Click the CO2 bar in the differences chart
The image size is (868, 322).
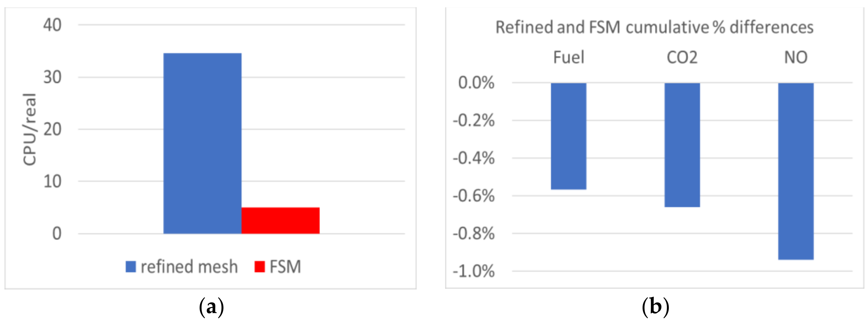(x=682, y=145)
